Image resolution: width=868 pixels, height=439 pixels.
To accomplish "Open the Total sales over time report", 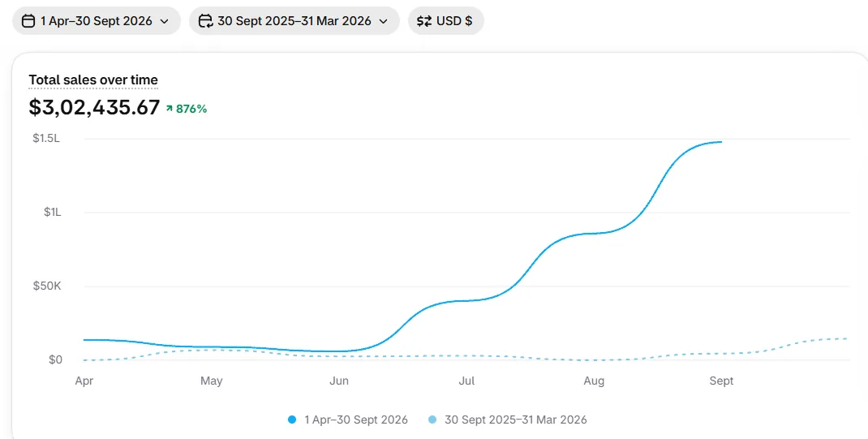I will click(93, 80).
